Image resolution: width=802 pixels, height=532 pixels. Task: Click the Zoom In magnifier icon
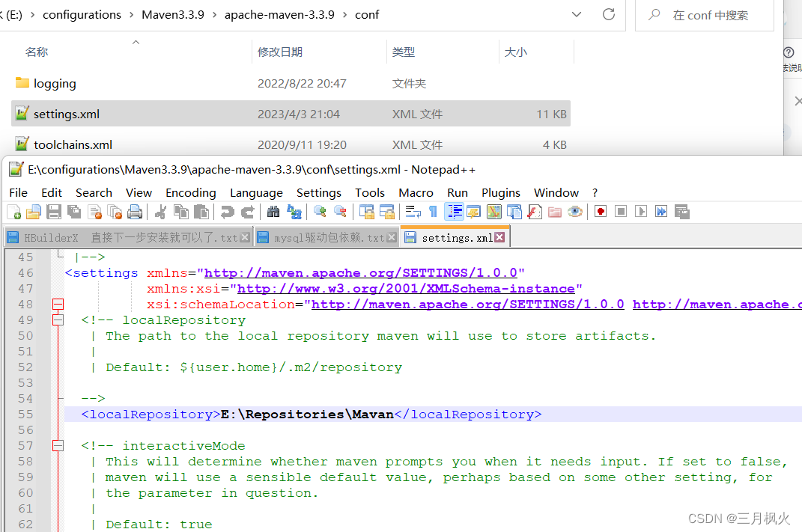point(321,212)
